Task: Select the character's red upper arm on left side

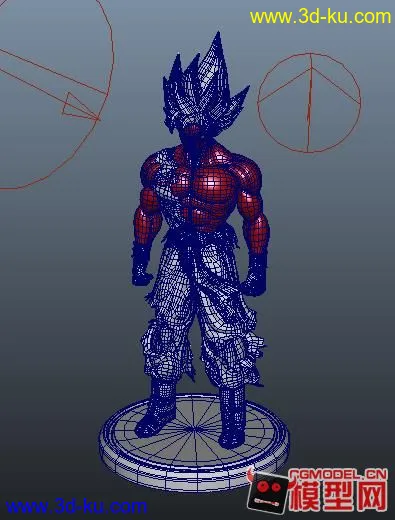Action: pos(147,213)
